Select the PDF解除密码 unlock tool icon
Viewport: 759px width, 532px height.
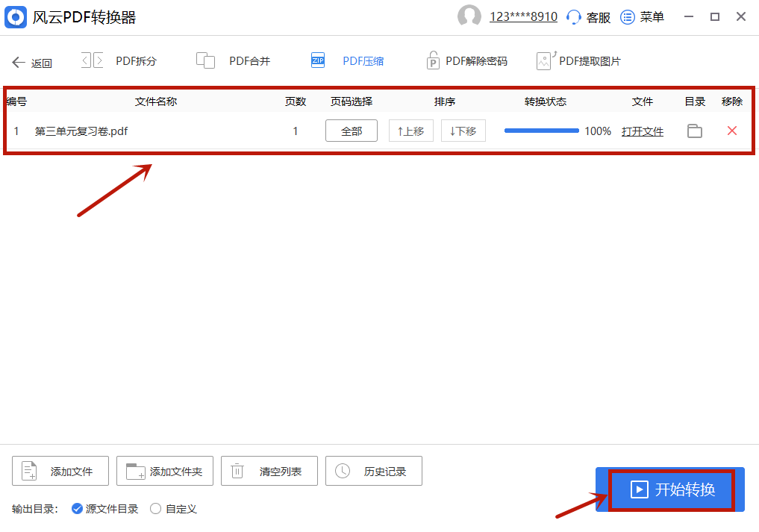click(434, 60)
